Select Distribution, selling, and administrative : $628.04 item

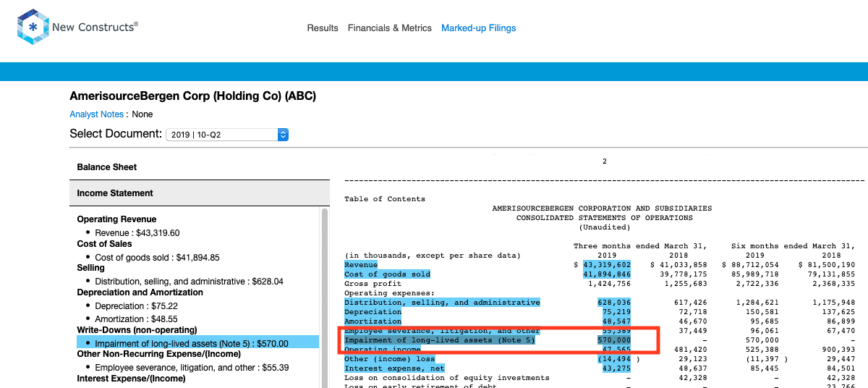tap(189, 282)
